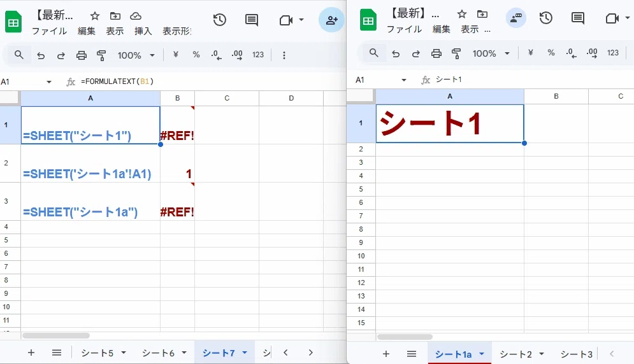This screenshot has height=364, width=634.
Task: Open the all sheets list in right window
Action: click(x=412, y=354)
